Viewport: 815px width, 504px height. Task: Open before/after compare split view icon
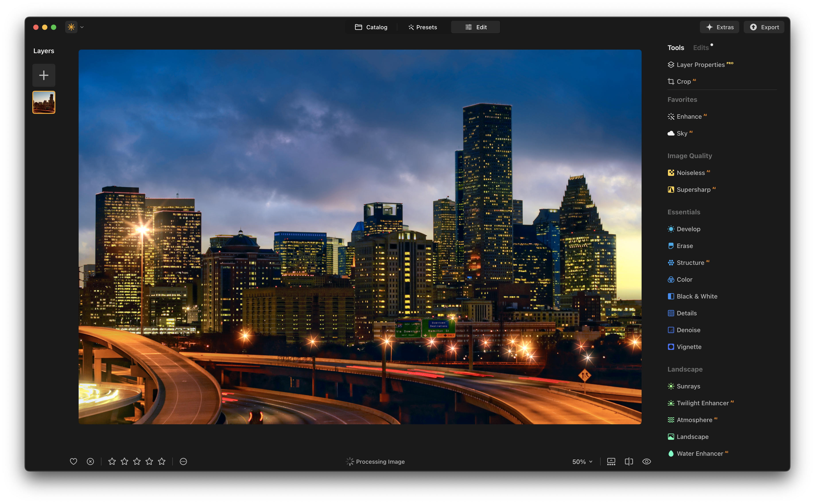tap(629, 461)
